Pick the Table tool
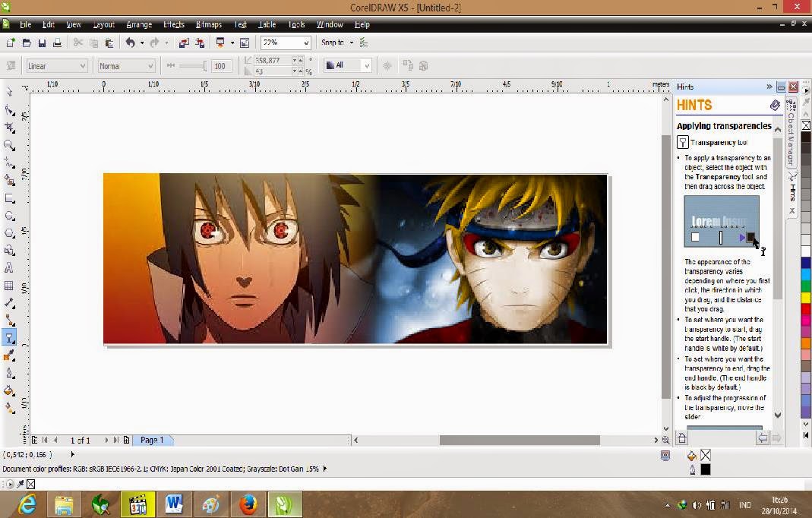This screenshot has width=812, height=518. pos(9,286)
